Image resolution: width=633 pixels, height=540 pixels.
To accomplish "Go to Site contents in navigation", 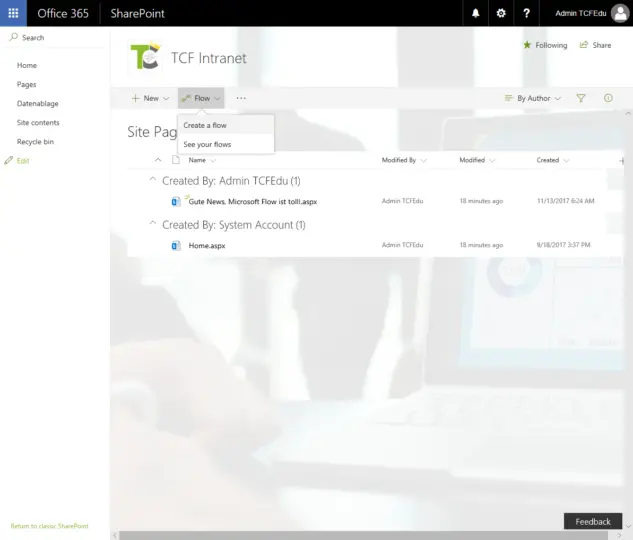I will pos(38,122).
